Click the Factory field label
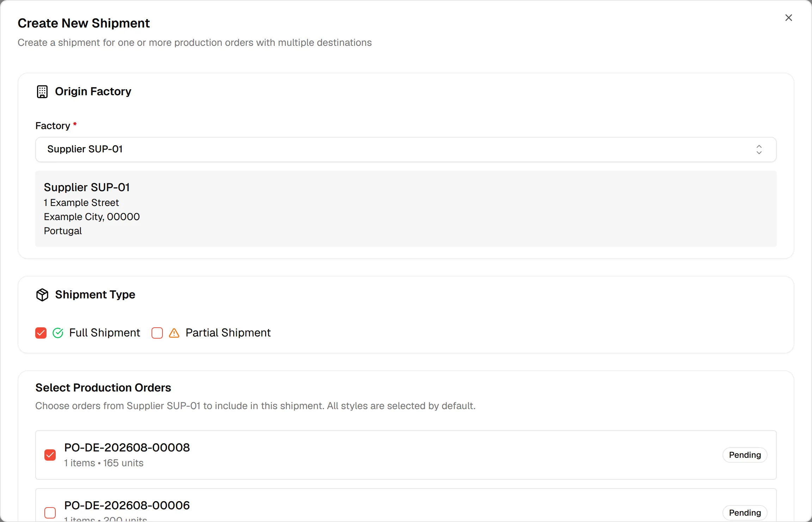812x522 pixels. pos(53,126)
